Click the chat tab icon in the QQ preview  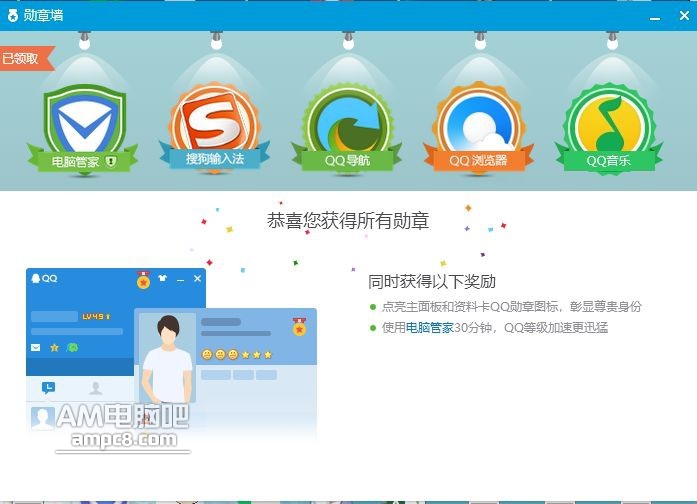click(48, 388)
